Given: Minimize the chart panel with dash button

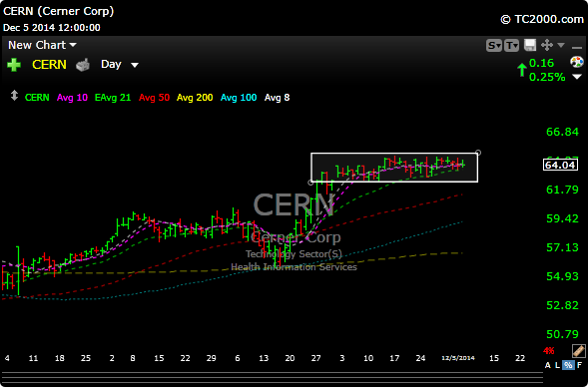Looking at the screenshot, I should click(577, 48).
